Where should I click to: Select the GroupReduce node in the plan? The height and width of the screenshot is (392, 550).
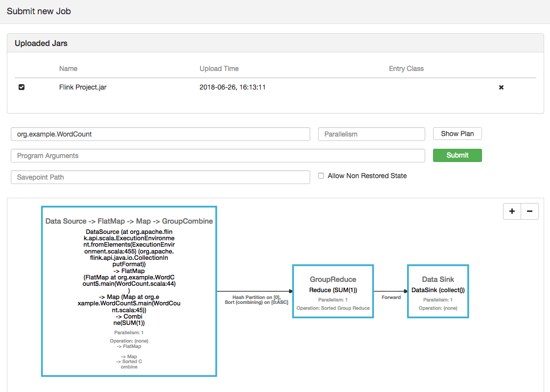click(x=333, y=291)
